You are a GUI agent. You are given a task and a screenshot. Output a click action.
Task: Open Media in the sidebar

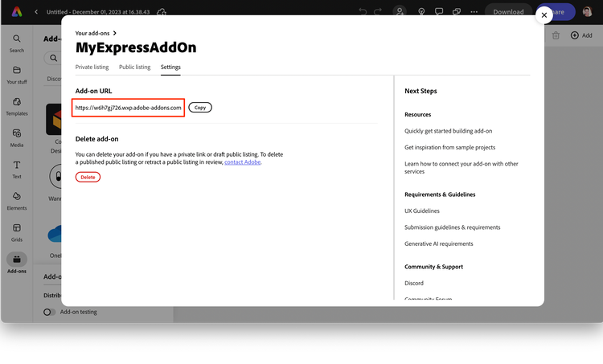point(17,138)
